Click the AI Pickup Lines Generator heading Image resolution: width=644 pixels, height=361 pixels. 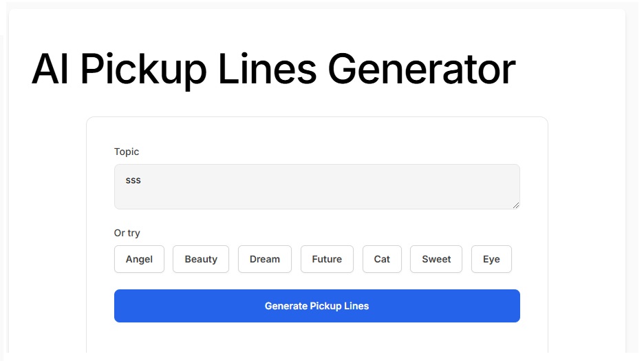274,69
